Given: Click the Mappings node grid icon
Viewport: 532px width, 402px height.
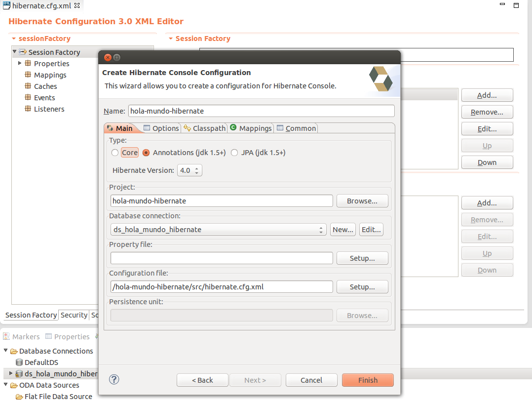Looking at the screenshot, I should tap(28, 75).
